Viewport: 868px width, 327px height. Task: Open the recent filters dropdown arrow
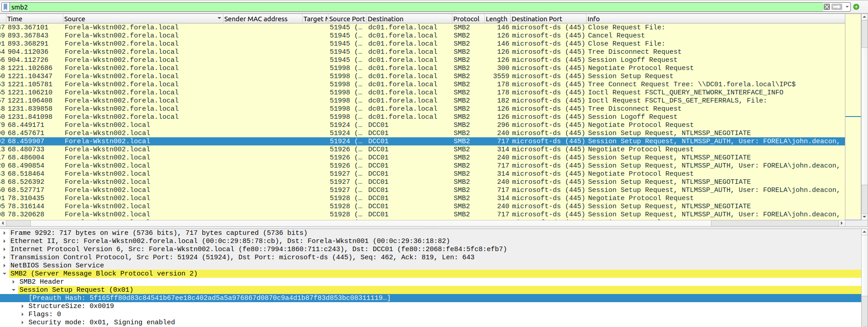click(847, 7)
